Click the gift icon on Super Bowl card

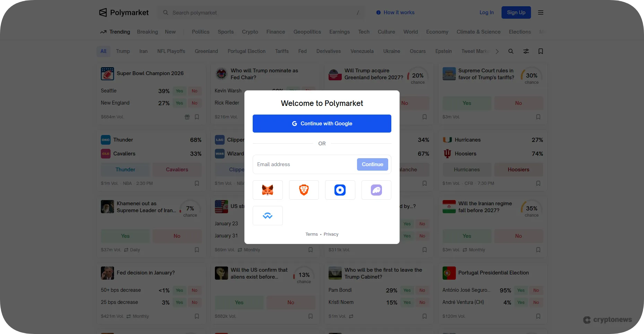point(187,117)
